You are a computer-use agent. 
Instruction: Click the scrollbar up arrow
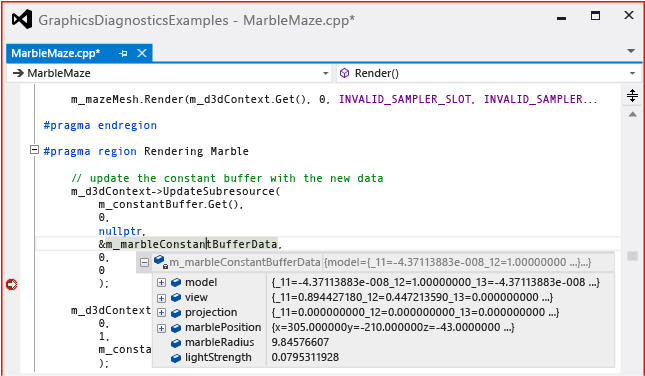632,114
